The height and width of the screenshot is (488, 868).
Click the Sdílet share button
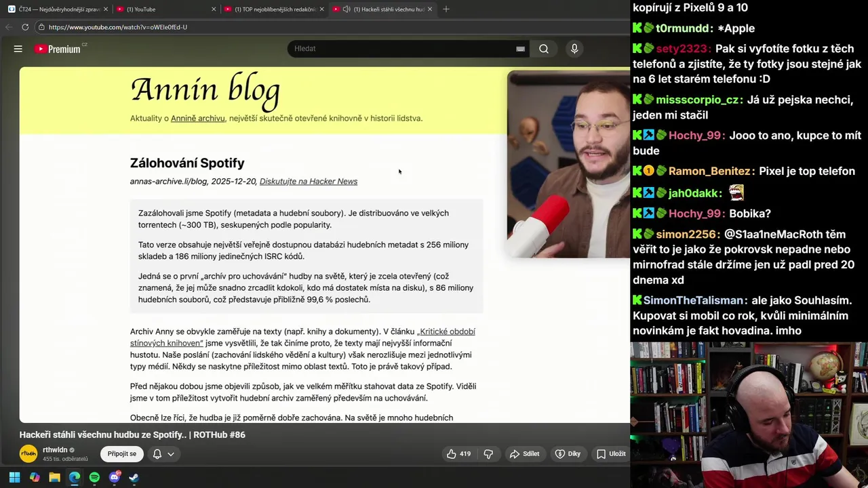[525, 454]
